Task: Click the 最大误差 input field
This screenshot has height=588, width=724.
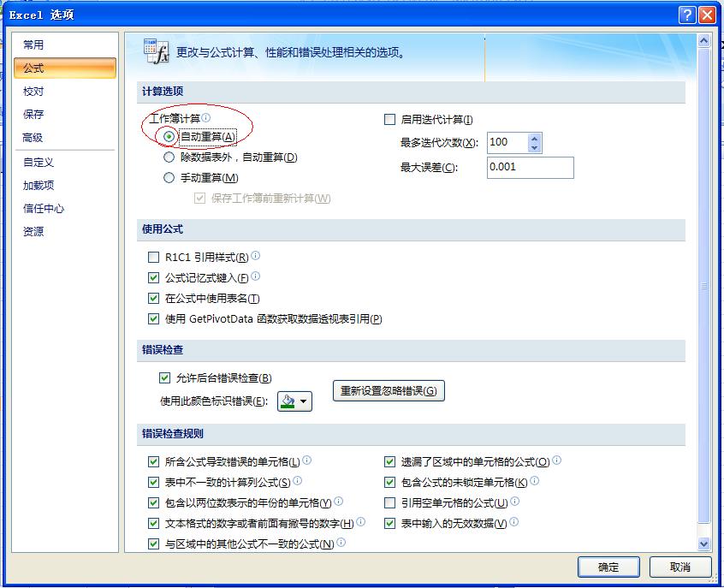Action: (x=531, y=168)
